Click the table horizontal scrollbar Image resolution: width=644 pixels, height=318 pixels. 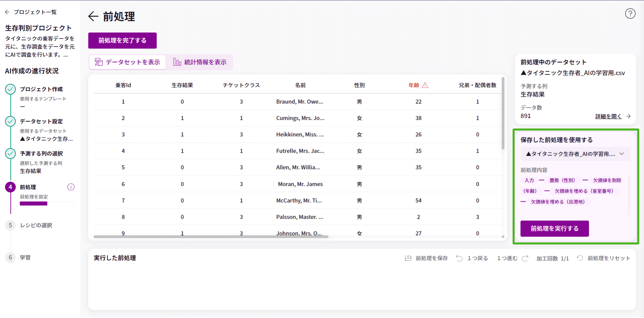click(x=211, y=237)
